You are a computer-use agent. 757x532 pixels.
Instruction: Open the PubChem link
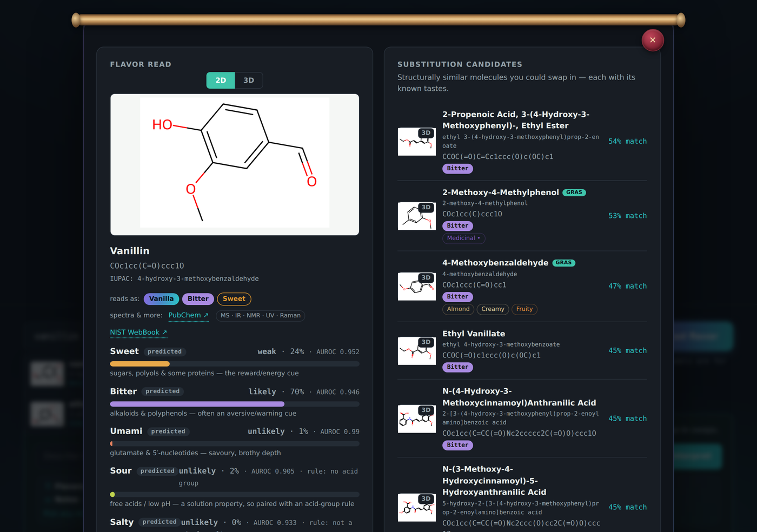click(188, 315)
